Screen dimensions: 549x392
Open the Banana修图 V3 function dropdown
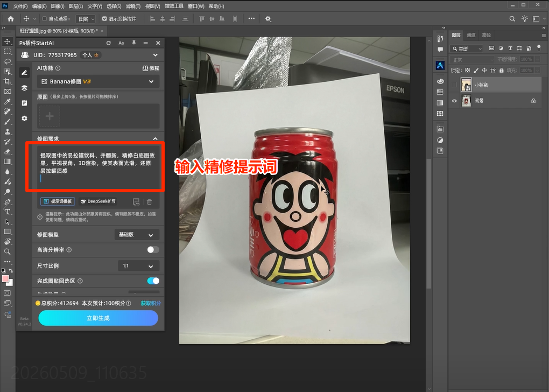(x=98, y=82)
